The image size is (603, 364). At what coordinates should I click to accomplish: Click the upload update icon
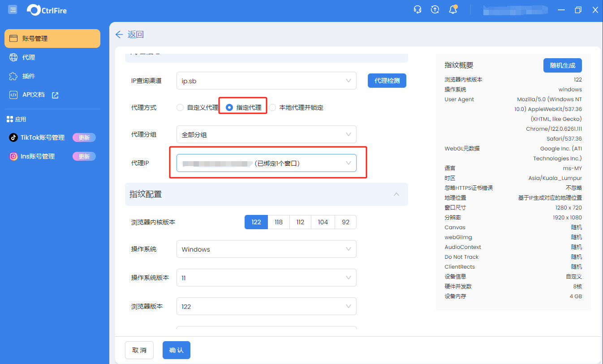coord(435,9)
